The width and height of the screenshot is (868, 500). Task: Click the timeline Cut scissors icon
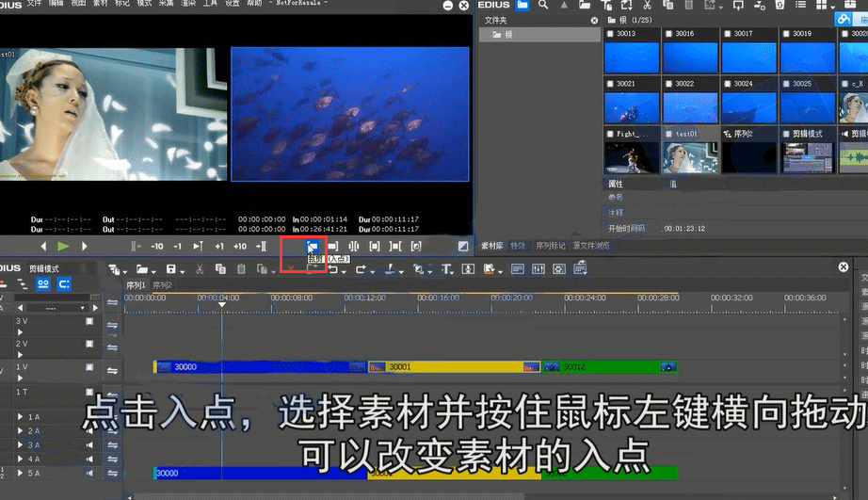tap(200, 269)
